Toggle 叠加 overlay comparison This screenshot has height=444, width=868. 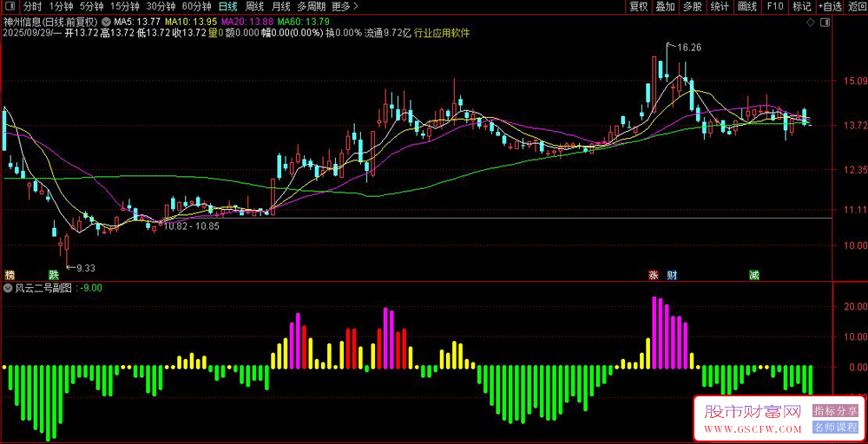666,7
